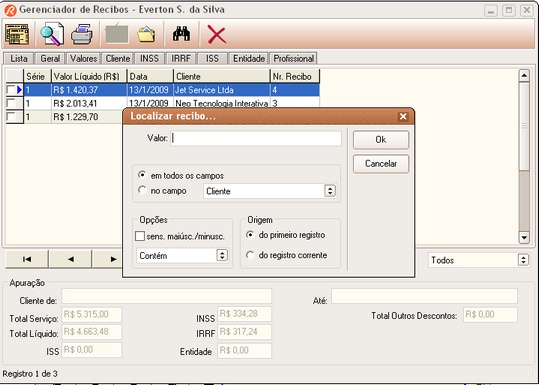Select 'do primeiro registro' radio option
The width and height of the screenshot is (539, 385).
(250, 235)
